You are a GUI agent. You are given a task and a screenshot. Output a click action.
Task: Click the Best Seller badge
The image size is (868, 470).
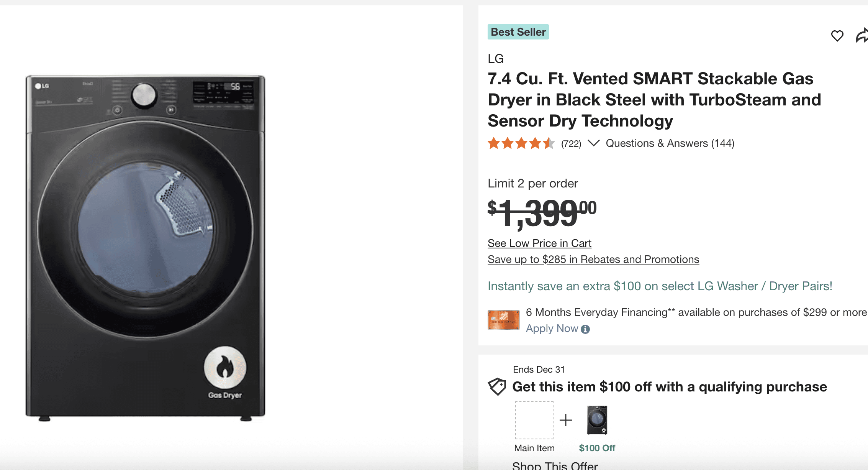click(x=518, y=32)
